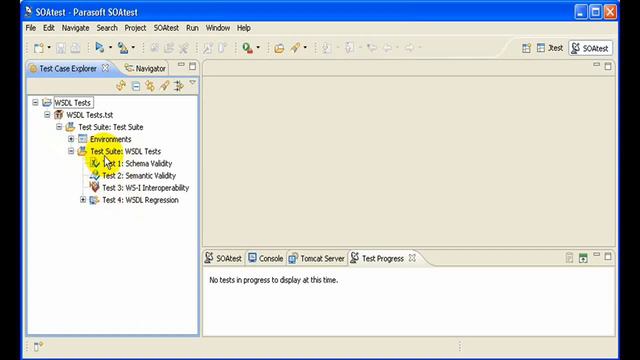Screen dimensions: 640x360
Task: Open dropdown arrow next to blue play icon
Action: click(x=110, y=48)
